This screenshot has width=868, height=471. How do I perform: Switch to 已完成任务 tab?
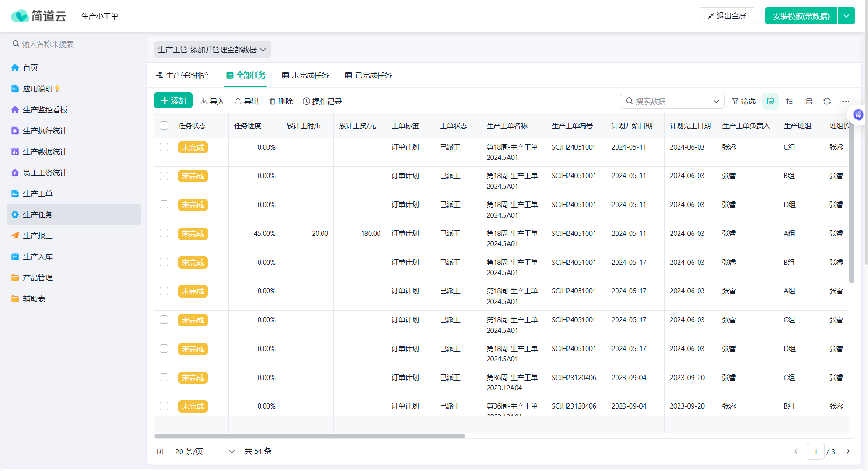click(368, 75)
